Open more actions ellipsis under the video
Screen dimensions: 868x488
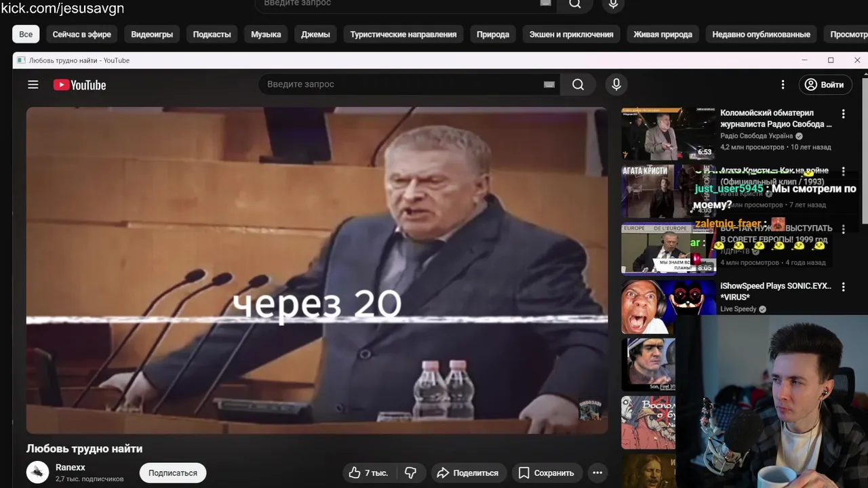597,473
